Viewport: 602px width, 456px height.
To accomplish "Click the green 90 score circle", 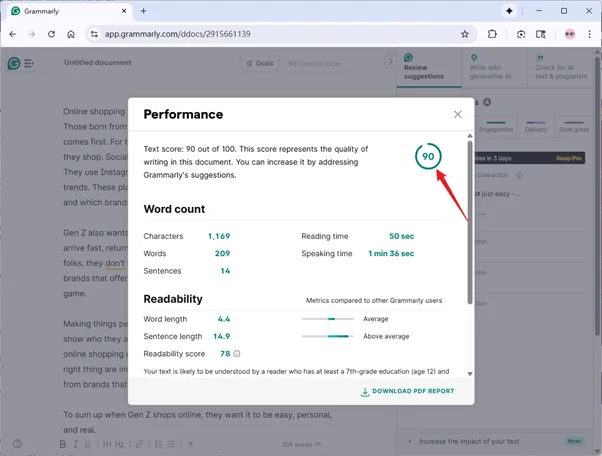I will [x=428, y=157].
